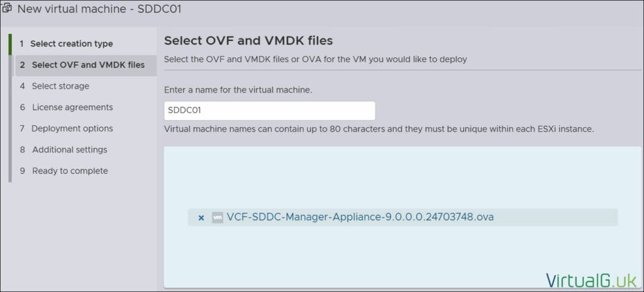644x292 pixels.
Task: Click the VM file icon beside the OVA name
Action: coord(218,218)
